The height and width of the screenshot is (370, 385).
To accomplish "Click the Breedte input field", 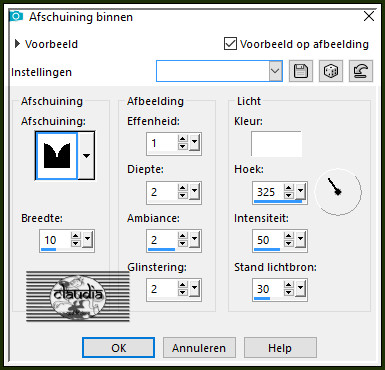I will tap(55, 240).
